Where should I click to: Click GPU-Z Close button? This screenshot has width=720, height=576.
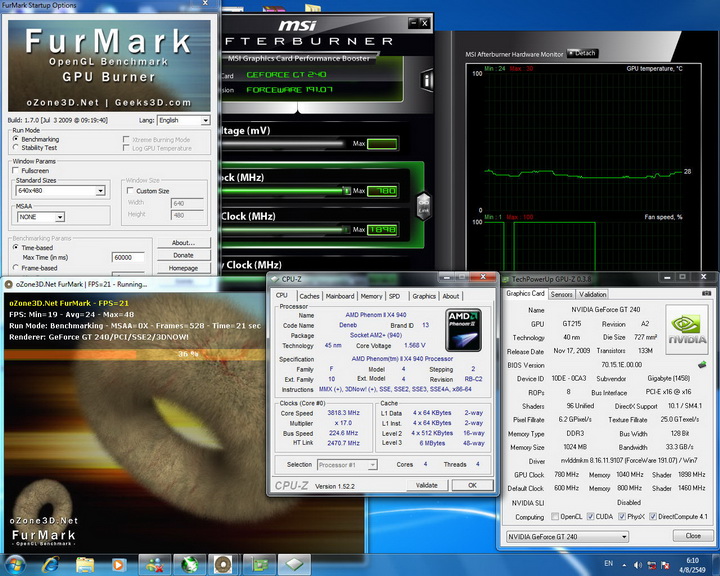[693, 536]
